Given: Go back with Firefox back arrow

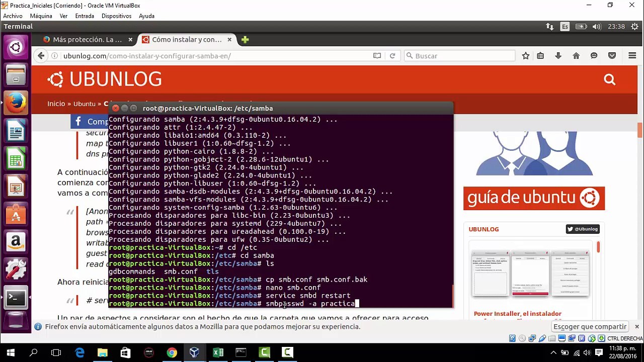Looking at the screenshot, I should point(41,56).
